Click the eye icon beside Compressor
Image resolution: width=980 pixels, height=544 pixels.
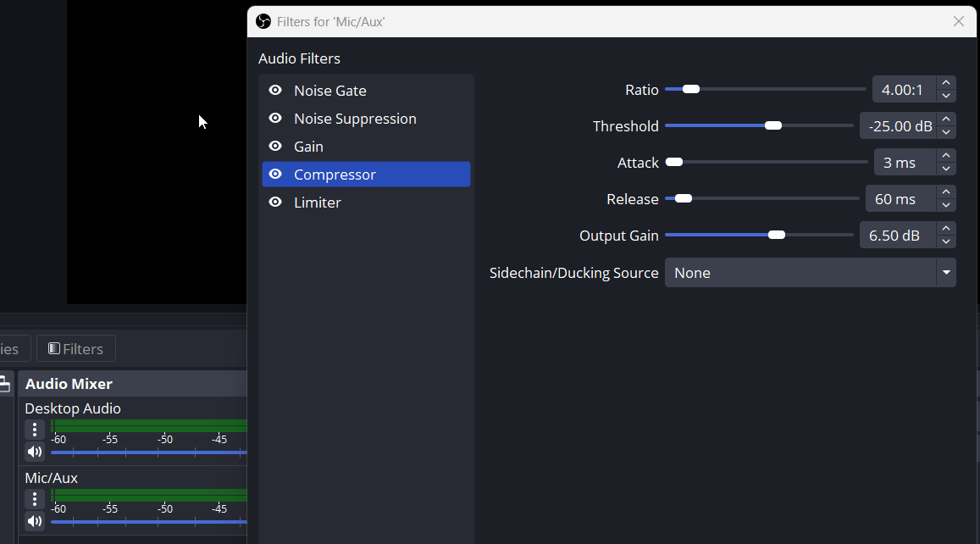tap(275, 174)
